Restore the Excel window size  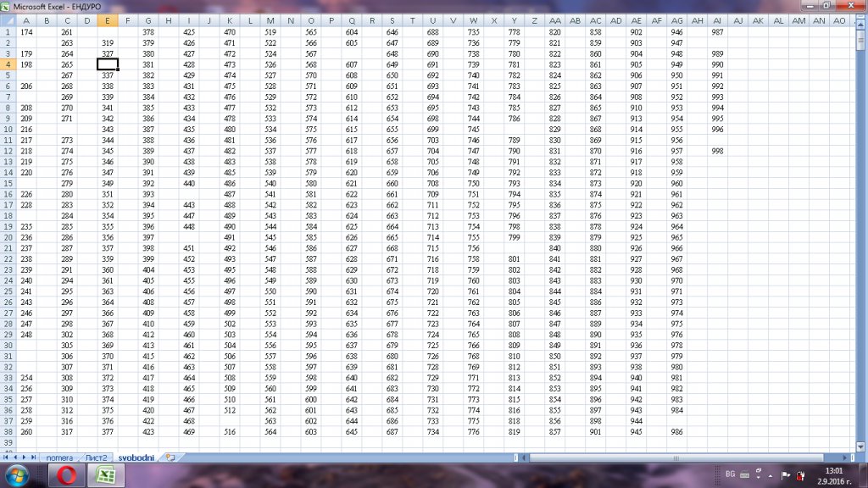(826, 6)
